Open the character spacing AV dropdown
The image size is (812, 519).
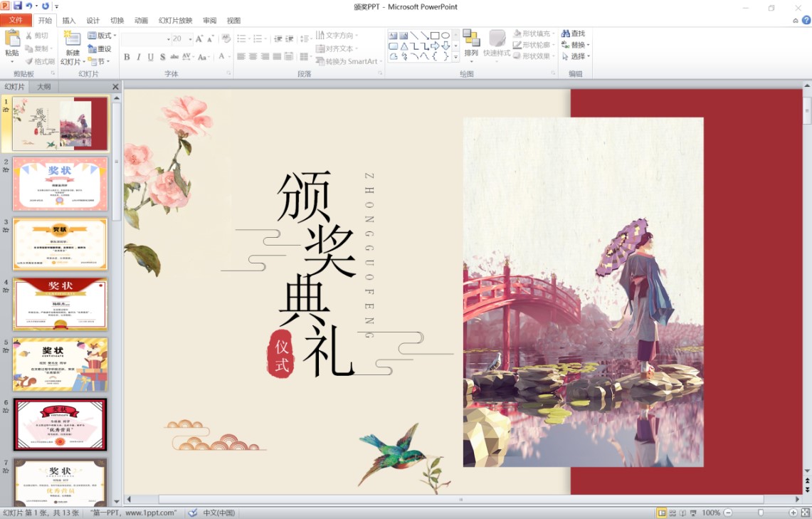point(187,57)
